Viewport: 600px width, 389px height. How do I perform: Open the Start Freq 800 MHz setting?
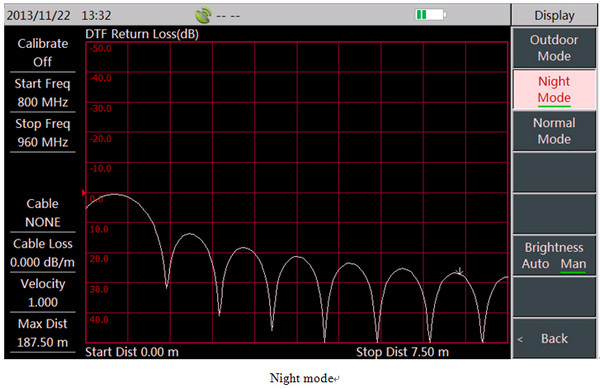[x=42, y=93]
